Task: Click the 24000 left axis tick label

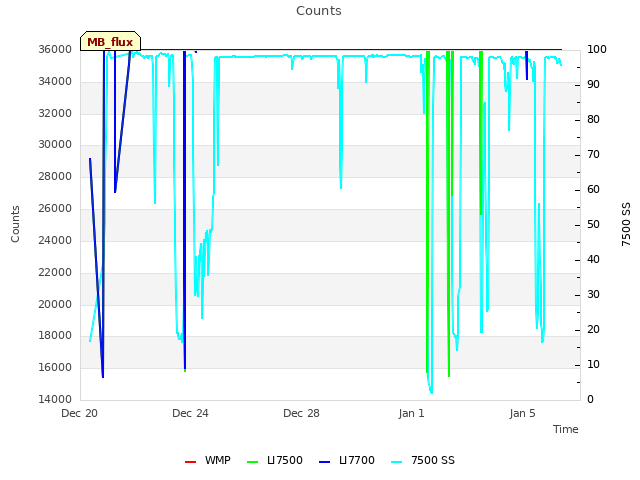Action: tap(55, 240)
